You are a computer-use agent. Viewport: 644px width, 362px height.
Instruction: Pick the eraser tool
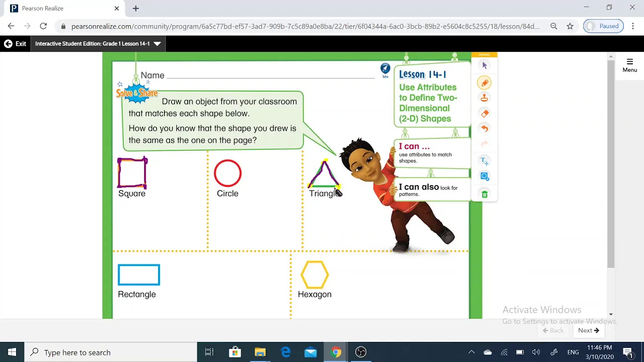tap(485, 114)
